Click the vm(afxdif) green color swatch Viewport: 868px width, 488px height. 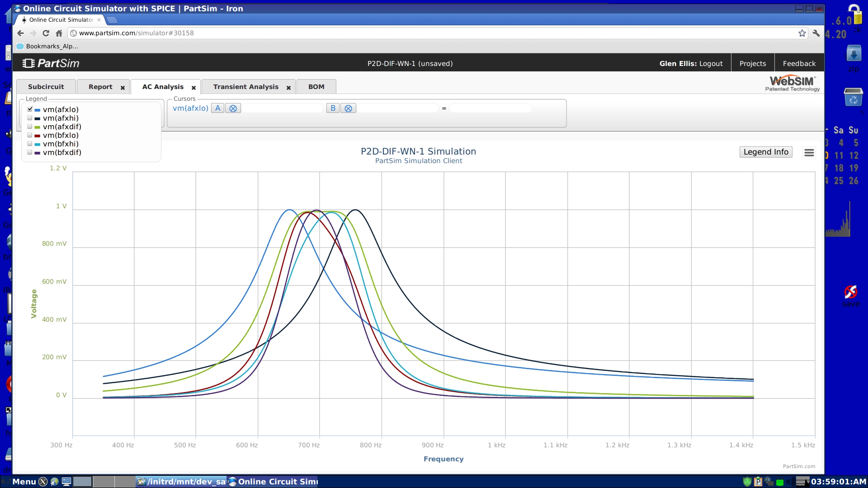tap(38, 127)
